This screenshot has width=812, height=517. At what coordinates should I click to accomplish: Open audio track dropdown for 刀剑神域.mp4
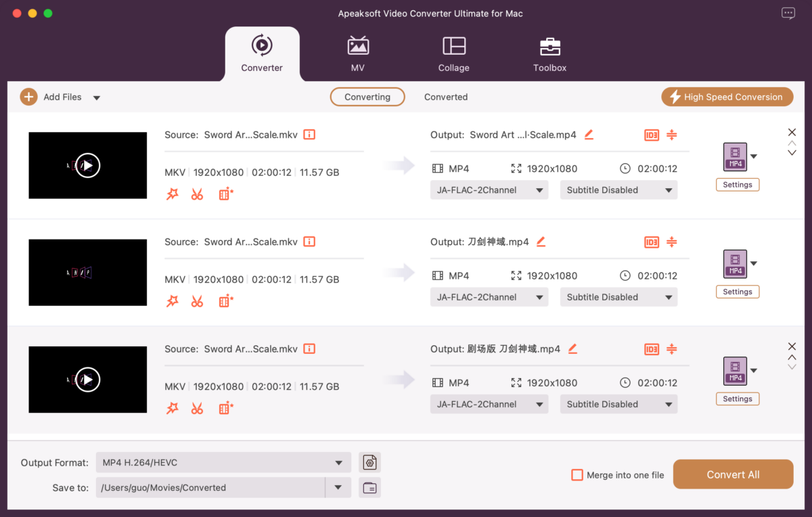[489, 297]
